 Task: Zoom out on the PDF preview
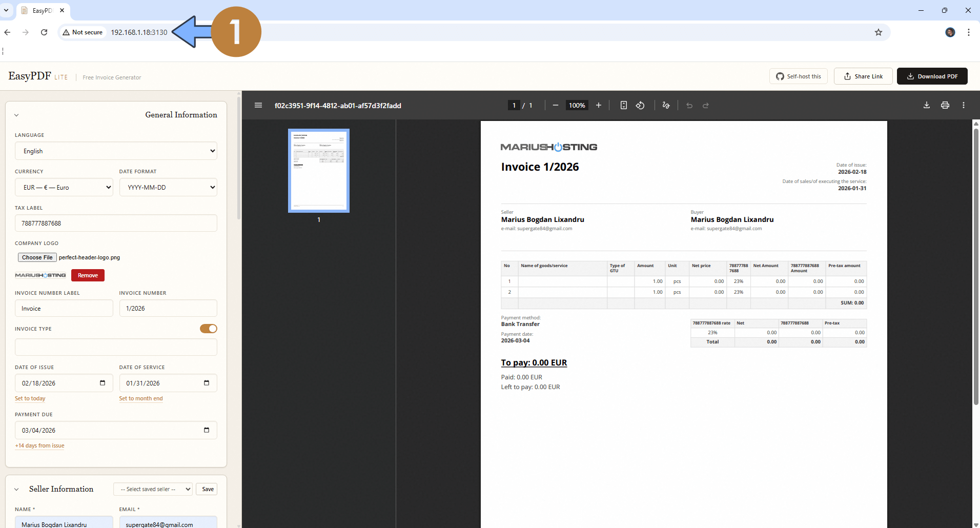(x=555, y=105)
